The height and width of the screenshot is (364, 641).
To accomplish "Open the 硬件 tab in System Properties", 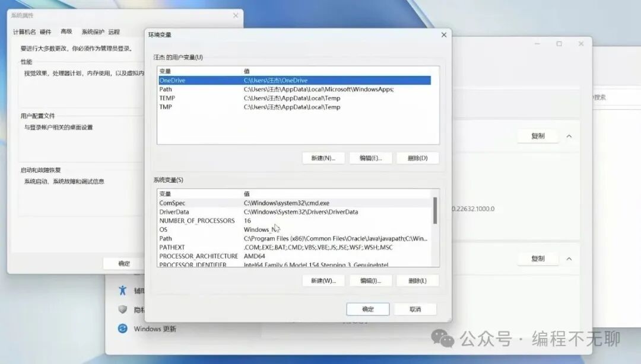I will [45, 32].
